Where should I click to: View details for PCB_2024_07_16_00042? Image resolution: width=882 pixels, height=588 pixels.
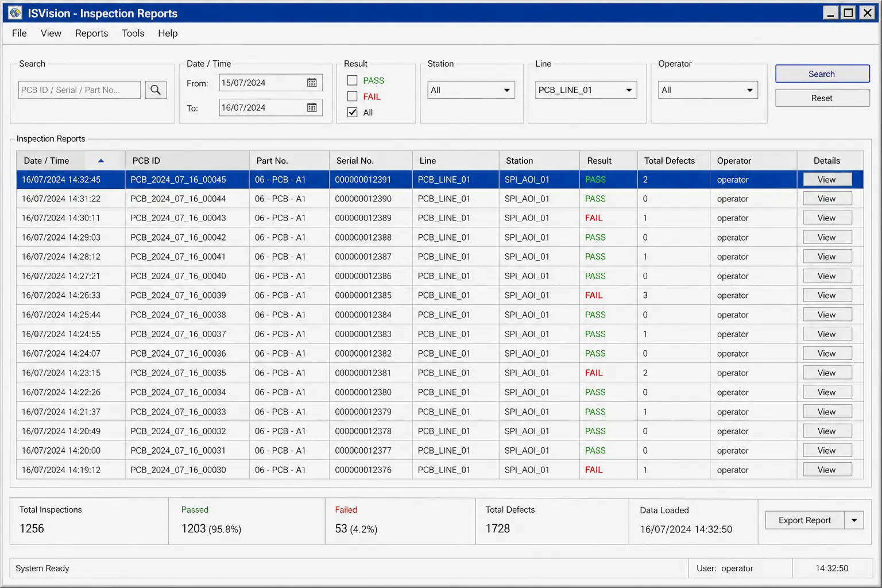[x=827, y=238]
